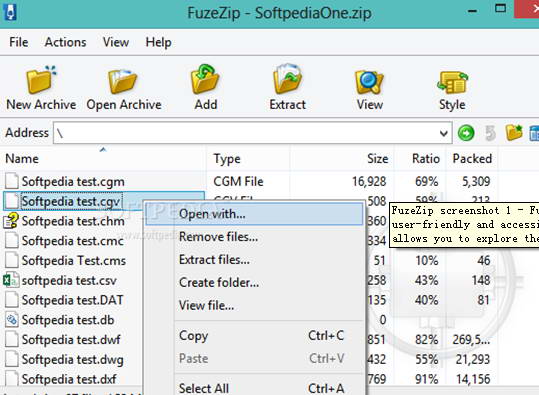Sort by the Size column header
The height and width of the screenshot is (395, 539).
tap(342, 158)
